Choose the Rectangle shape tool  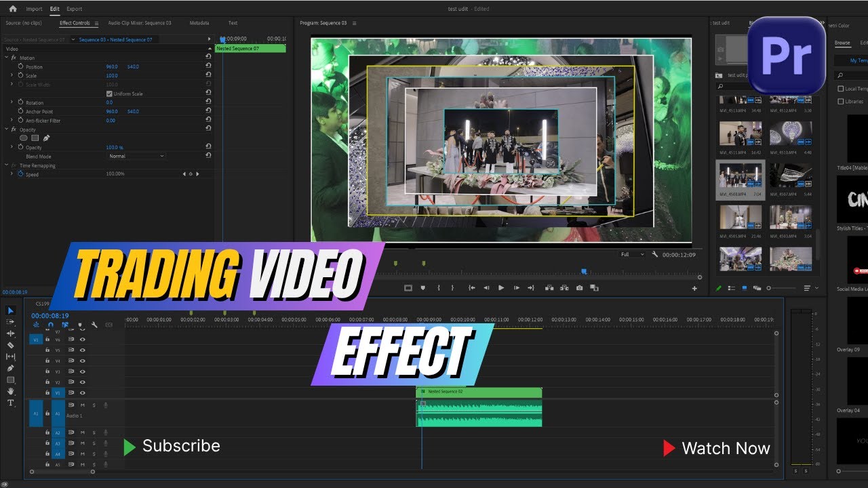[10, 380]
